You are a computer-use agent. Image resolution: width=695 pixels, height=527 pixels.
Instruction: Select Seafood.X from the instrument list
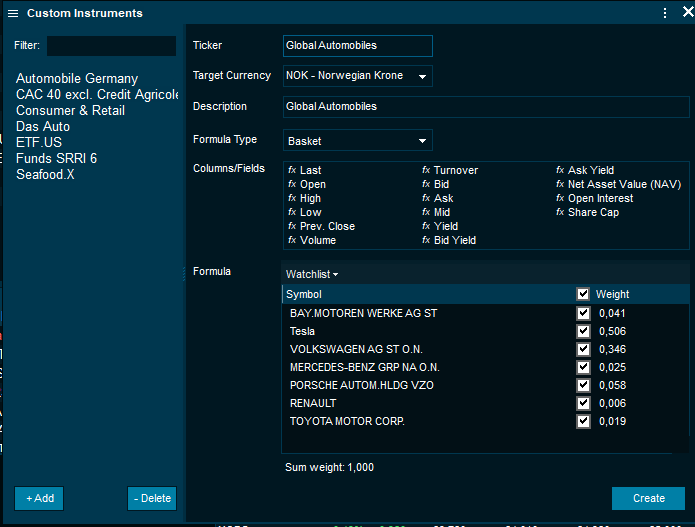tap(45, 175)
